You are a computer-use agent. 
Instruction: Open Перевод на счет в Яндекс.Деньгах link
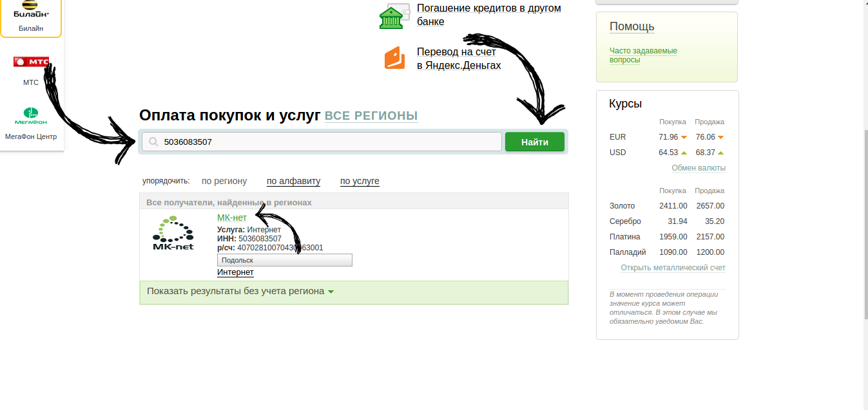tap(459, 59)
